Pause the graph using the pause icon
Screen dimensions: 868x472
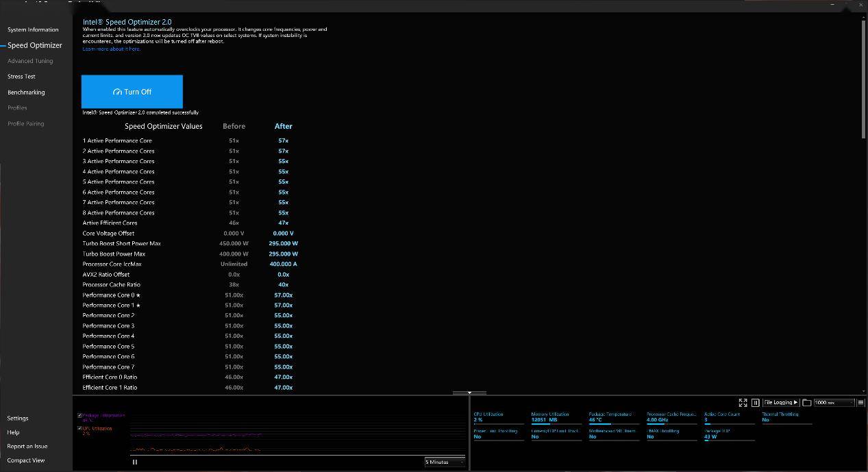[x=135, y=462]
